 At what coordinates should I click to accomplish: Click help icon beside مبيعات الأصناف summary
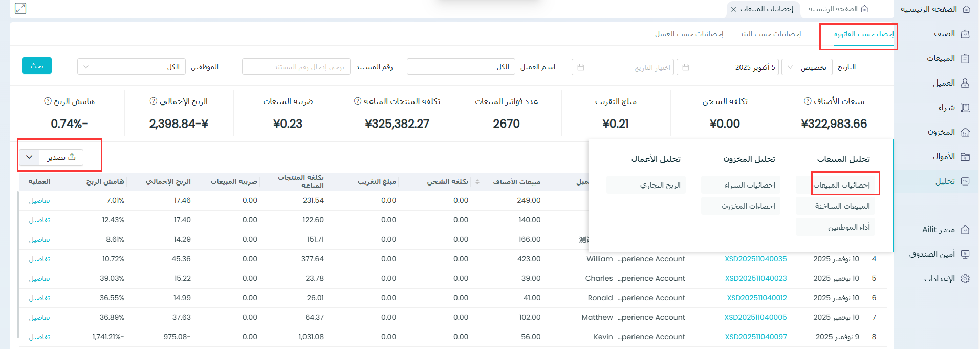coord(808,101)
